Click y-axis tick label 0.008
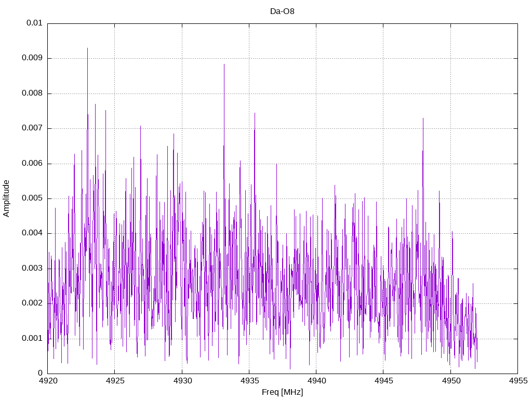Image resolution: width=532 pixels, height=399 pixels. [x=32, y=94]
